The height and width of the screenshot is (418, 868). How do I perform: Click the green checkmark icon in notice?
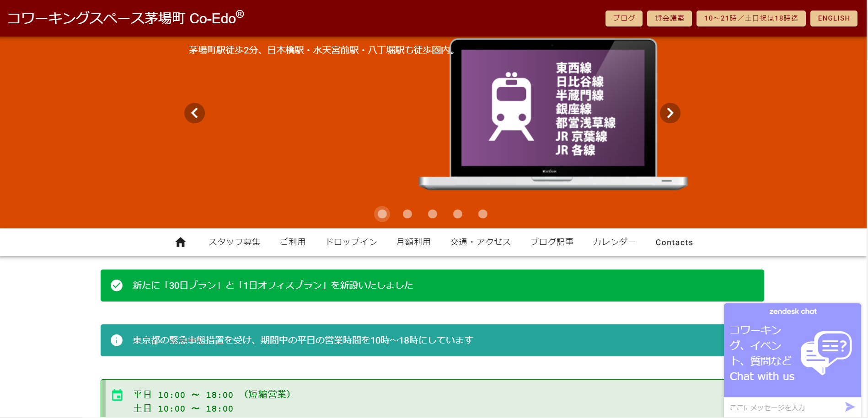117,286
